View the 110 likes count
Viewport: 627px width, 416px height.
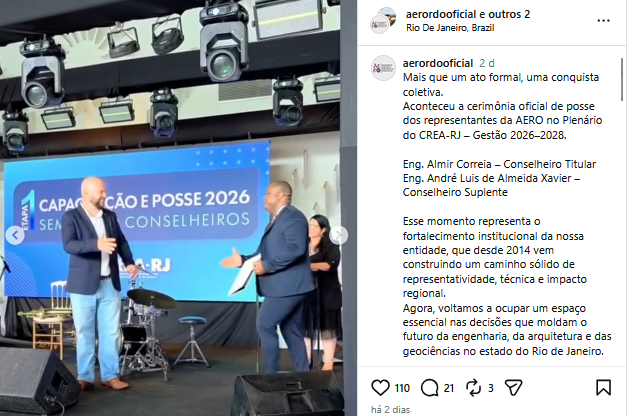pyautogui.click(x=402, y=388)
